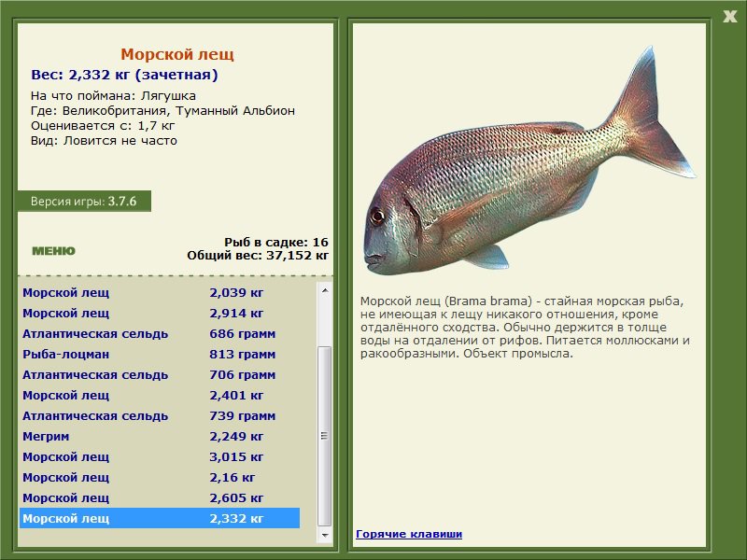Close the fish info window with X

(729, 15)
